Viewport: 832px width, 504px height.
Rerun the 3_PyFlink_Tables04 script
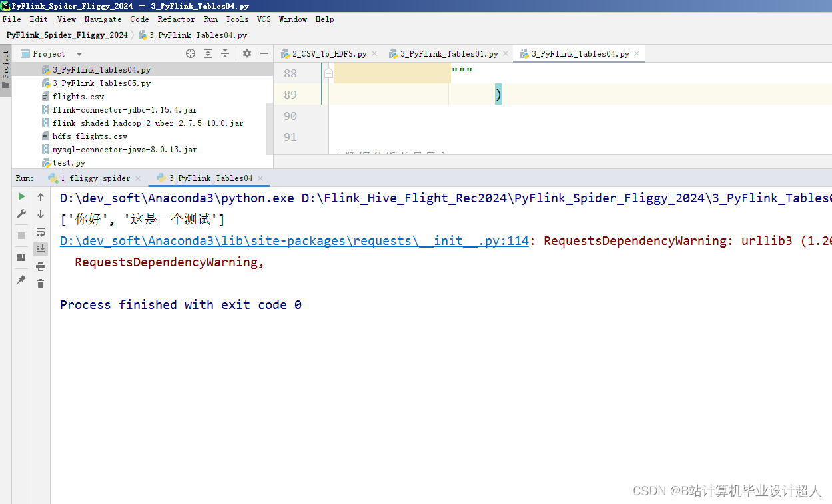tap(21, 196)
